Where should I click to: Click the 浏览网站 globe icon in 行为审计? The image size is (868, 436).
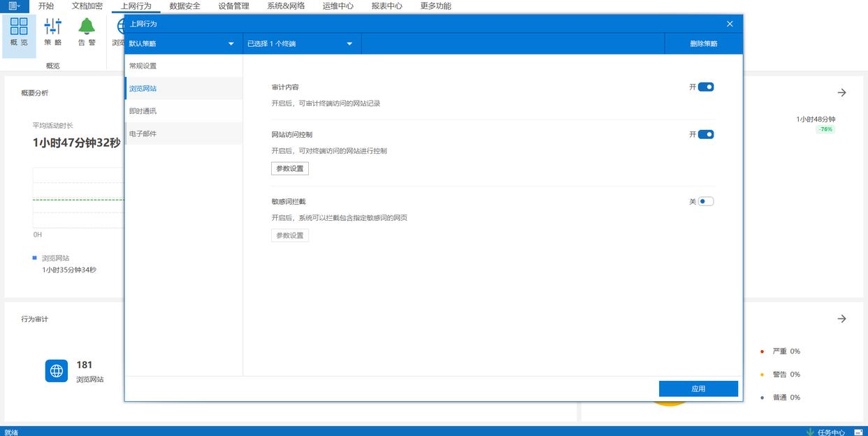[x=57, y=371]
